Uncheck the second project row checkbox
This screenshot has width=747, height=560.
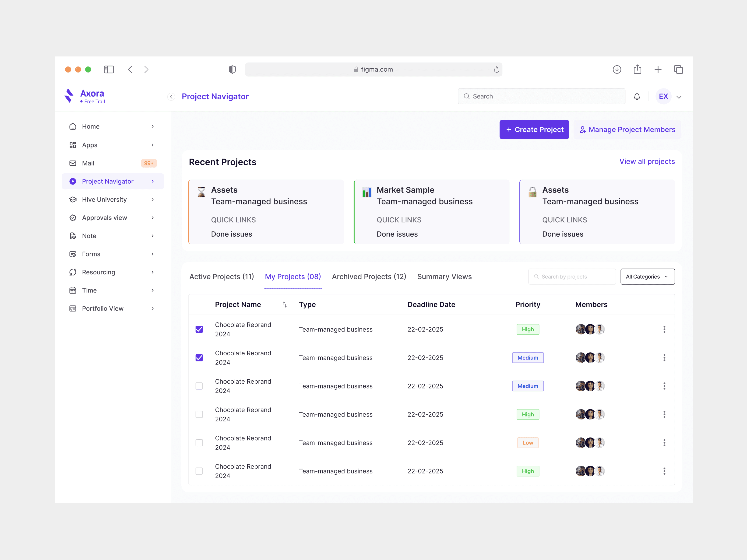pyautogui.click(x=199, y=358)
